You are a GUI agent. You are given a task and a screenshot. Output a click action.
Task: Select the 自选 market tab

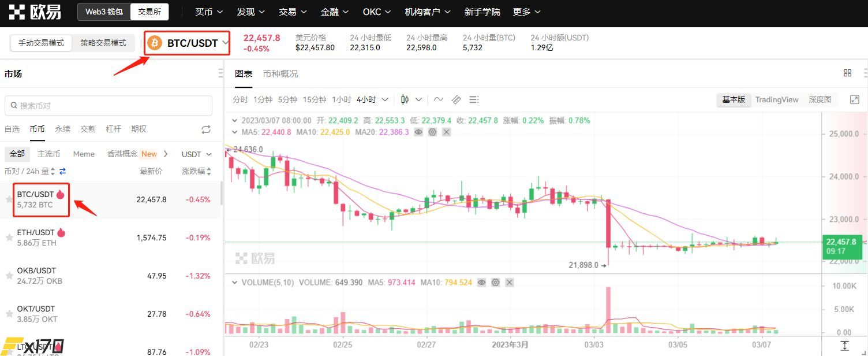coord(12,129)
